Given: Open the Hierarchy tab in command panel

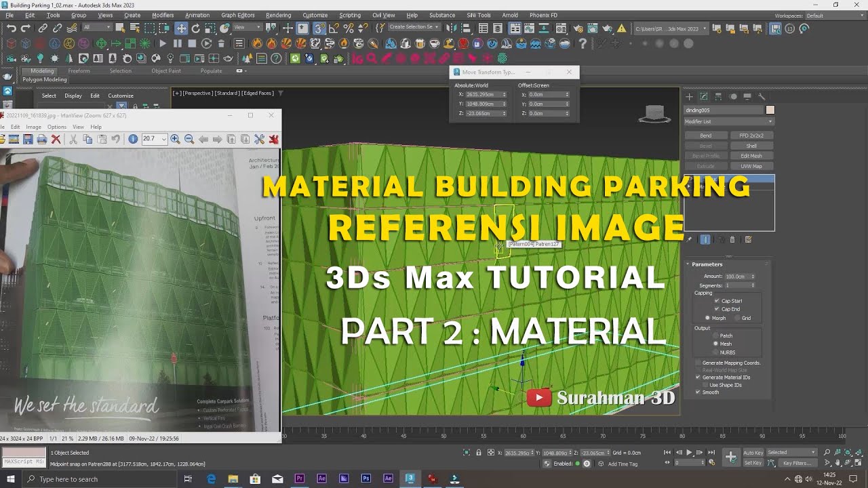Looking at the screenshot, I should tap(719, 96).
